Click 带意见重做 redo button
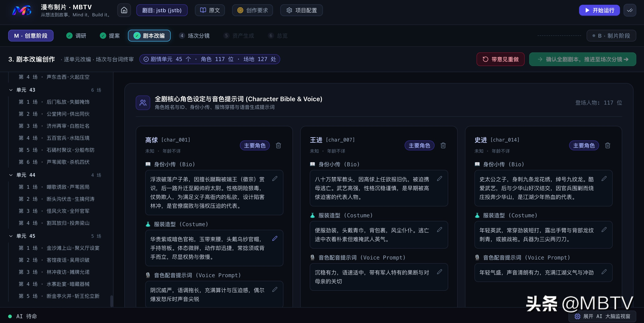This screenshot has height=323, width=644. (501, 59)
